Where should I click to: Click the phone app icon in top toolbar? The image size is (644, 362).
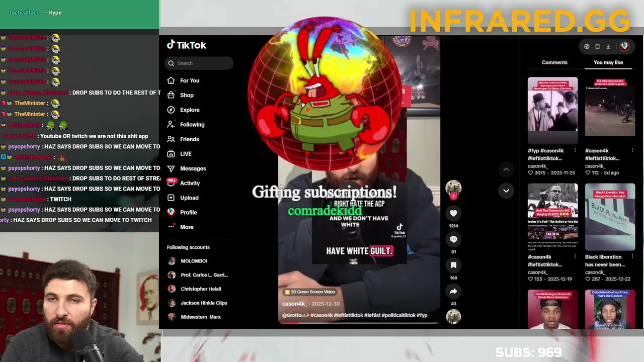[x=597, y=46]
